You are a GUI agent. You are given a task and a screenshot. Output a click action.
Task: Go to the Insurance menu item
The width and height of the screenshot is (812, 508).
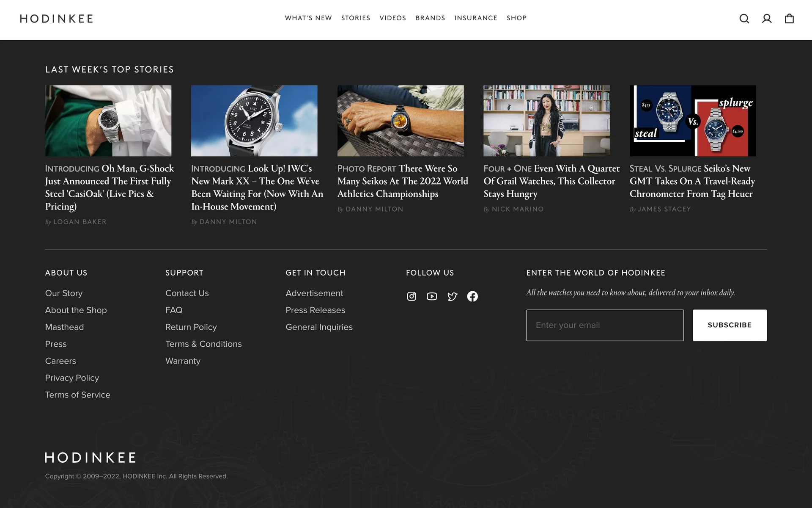tap(476, 18)
